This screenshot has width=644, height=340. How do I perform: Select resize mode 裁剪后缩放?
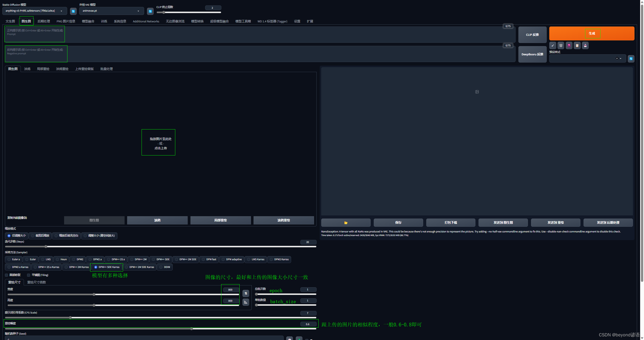(40, 236)
